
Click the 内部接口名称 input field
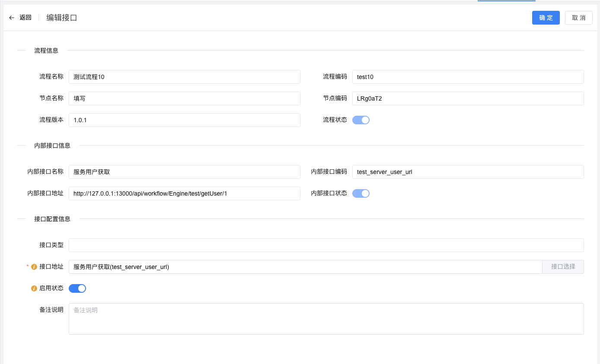pos(184,172)
